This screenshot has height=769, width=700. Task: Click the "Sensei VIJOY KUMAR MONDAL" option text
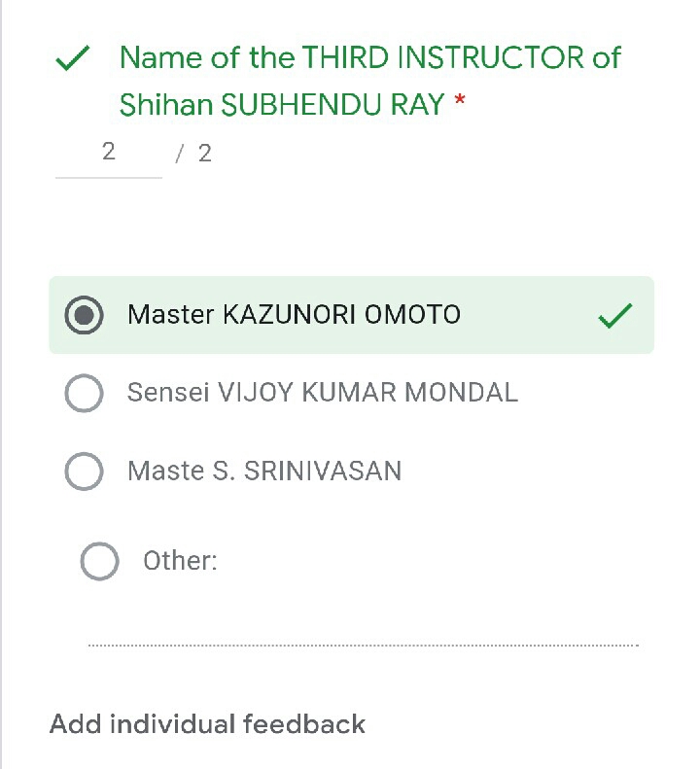click(x=322, y=393)
